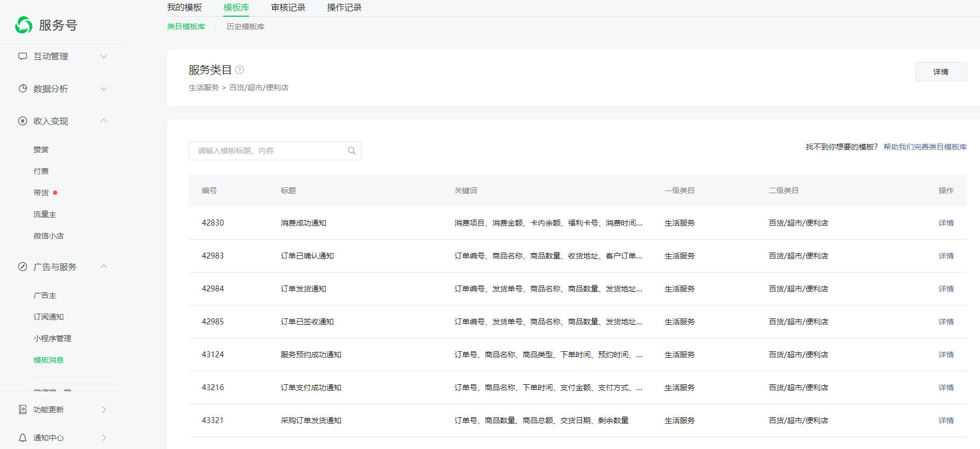Open 带货 in the sidebar
The width and height of the screenshot is (980, 449).
point(41,193)
